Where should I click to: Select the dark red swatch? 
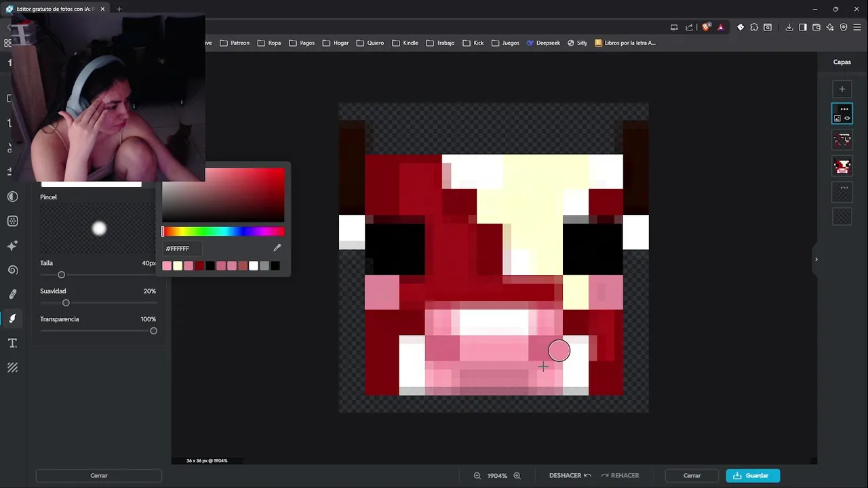tap(199, 266)
